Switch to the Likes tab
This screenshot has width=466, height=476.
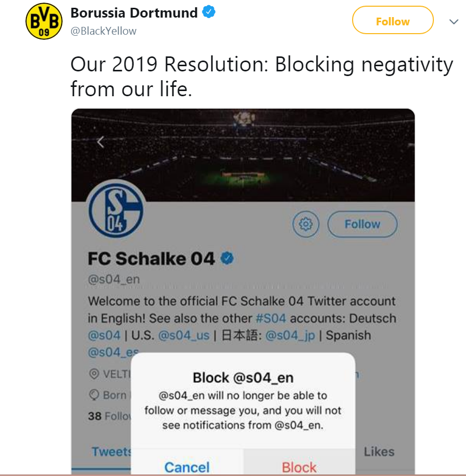click(378, 452)
